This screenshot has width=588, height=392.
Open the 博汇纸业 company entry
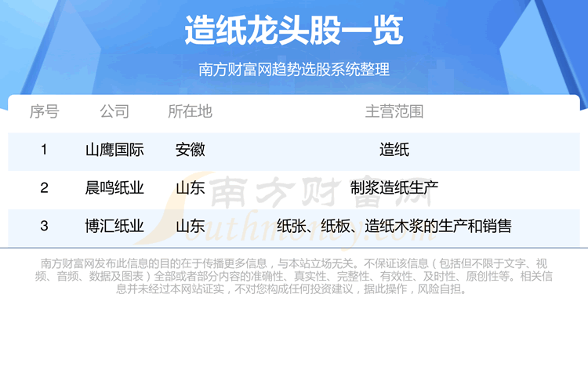pyautogui.click(x=114, y=226)
